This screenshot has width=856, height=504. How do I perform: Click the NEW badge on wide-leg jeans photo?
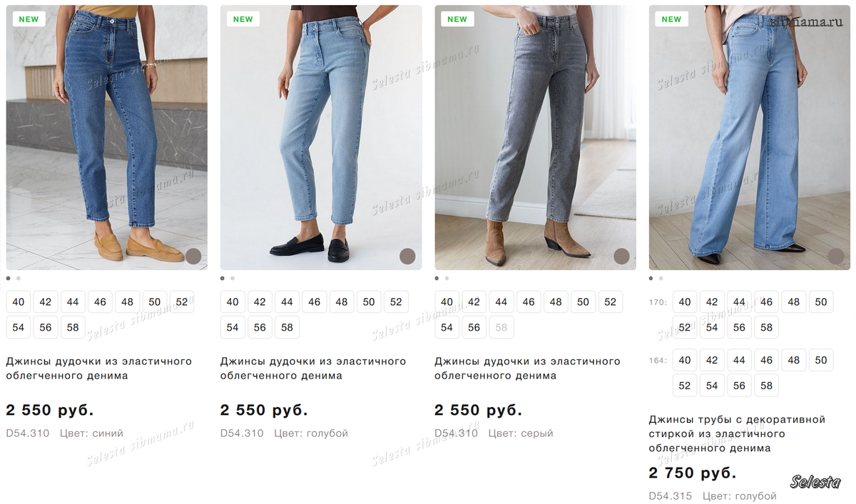(671, 19)
